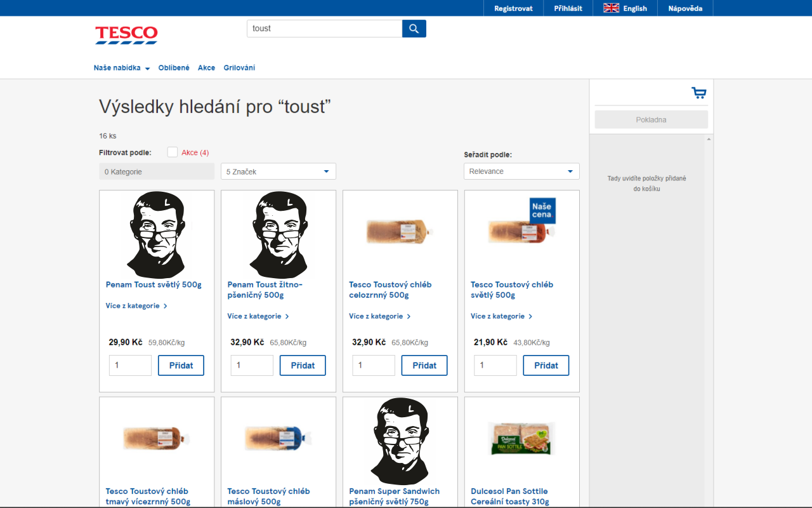Focus the search field containing toust
This screenshot has height=508, width=812.
point(324,29)
